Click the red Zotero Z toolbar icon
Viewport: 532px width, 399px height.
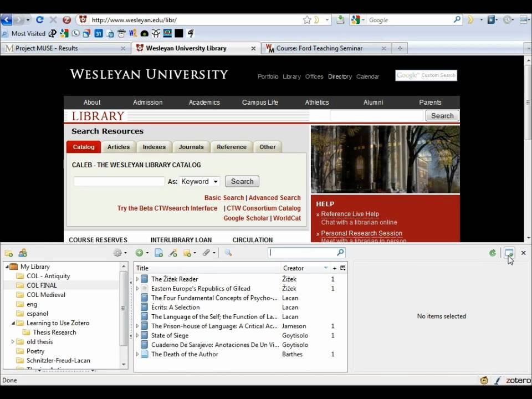click(66, 20)
